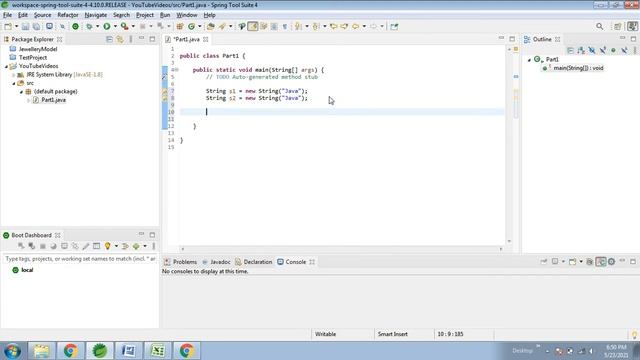The width and height of the screenshot is (640, 360).
Task: Click Boot Dashboard filter text field
Action: (x=80, y=259)
